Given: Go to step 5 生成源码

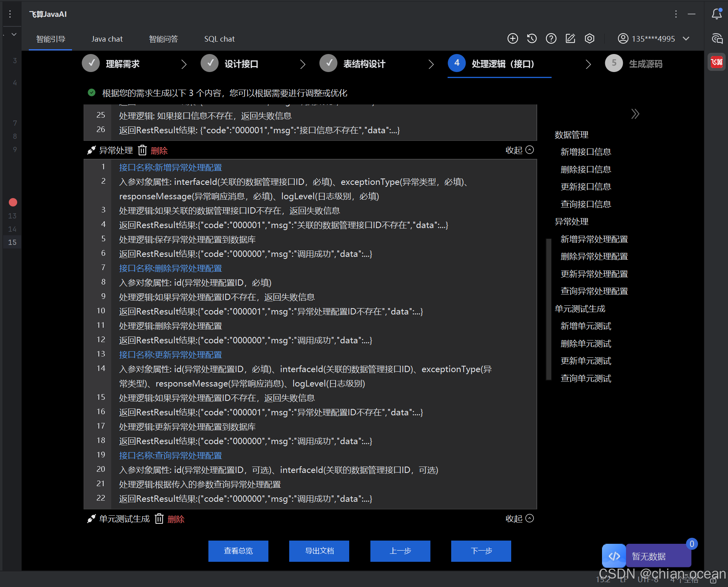Looking at the screenshot, I should [x=634, y=63].
